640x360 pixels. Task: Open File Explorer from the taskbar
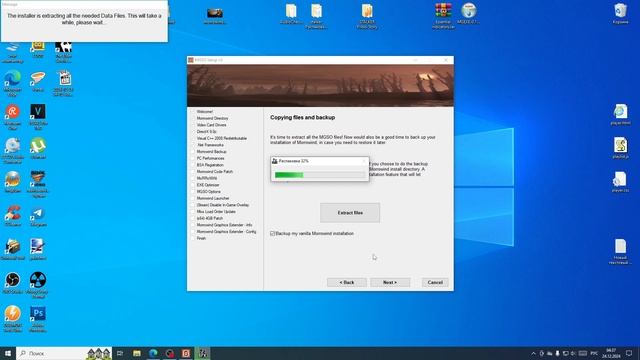tap(137, 353)
